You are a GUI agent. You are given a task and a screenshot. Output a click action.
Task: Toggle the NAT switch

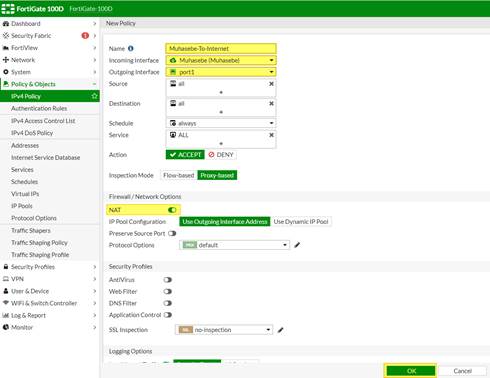tap(172, 210)
